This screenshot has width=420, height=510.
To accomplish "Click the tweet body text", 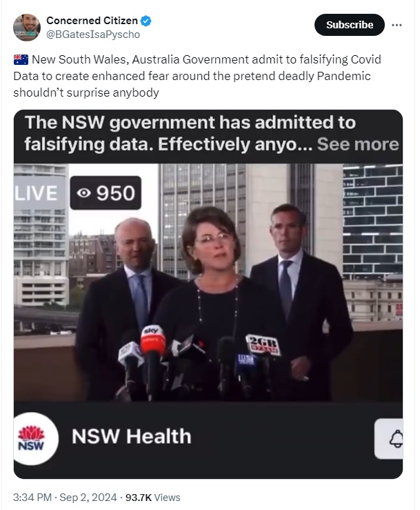I will point(197,76).
